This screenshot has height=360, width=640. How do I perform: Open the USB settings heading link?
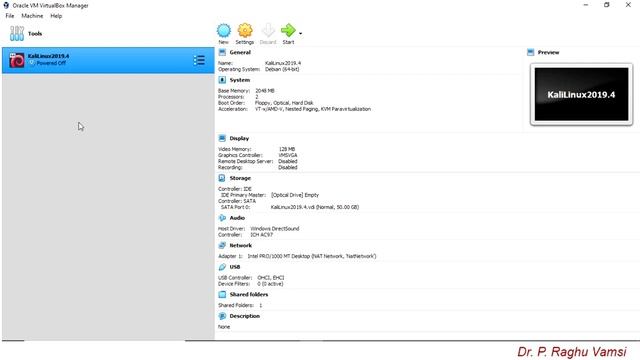(235, 267)
